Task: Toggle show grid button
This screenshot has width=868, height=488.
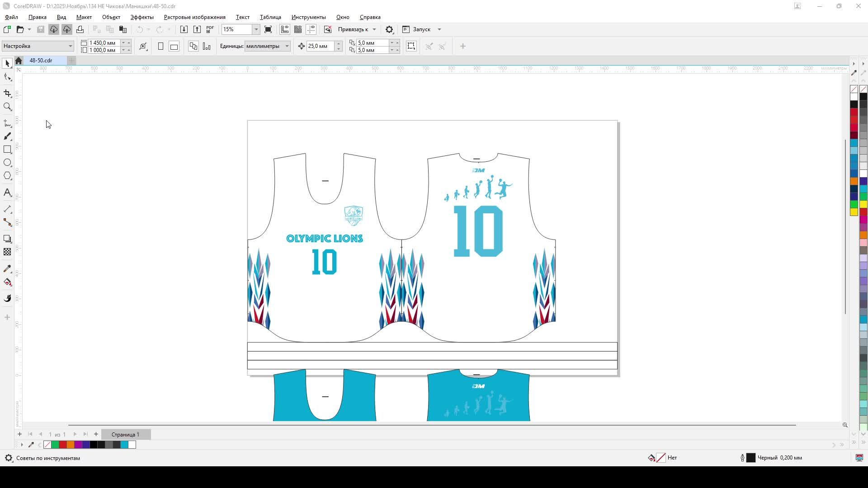Action: 298,29
